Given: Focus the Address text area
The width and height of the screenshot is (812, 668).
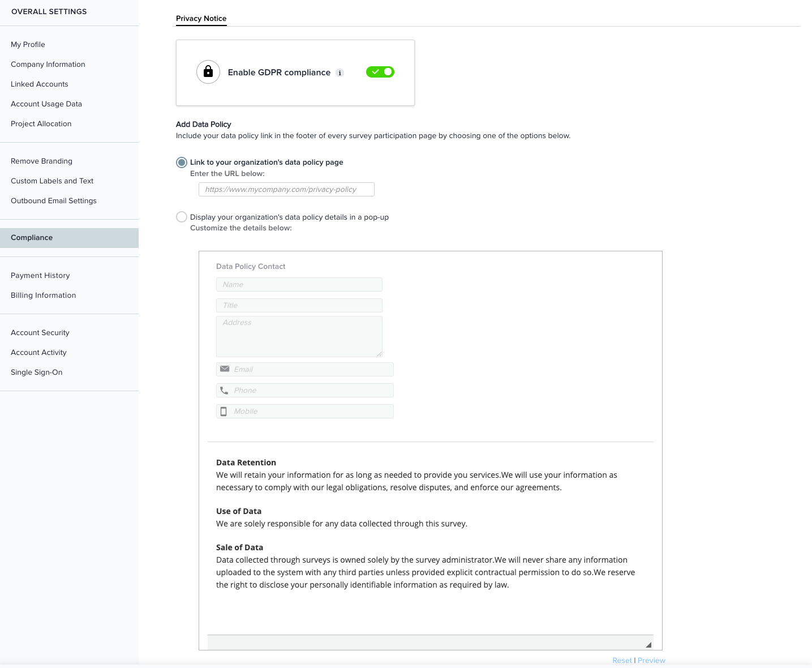Looking at the screenshot, I should [x=299, y=336].
